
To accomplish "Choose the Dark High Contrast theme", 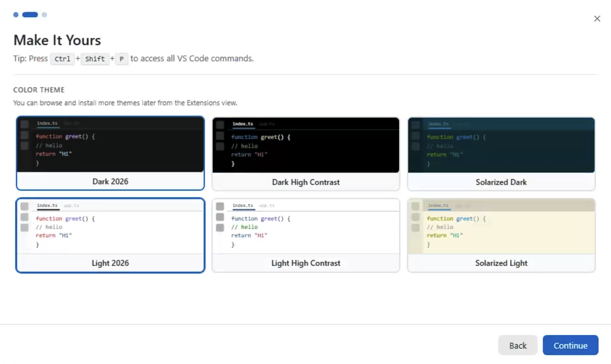I will [306, 154].
